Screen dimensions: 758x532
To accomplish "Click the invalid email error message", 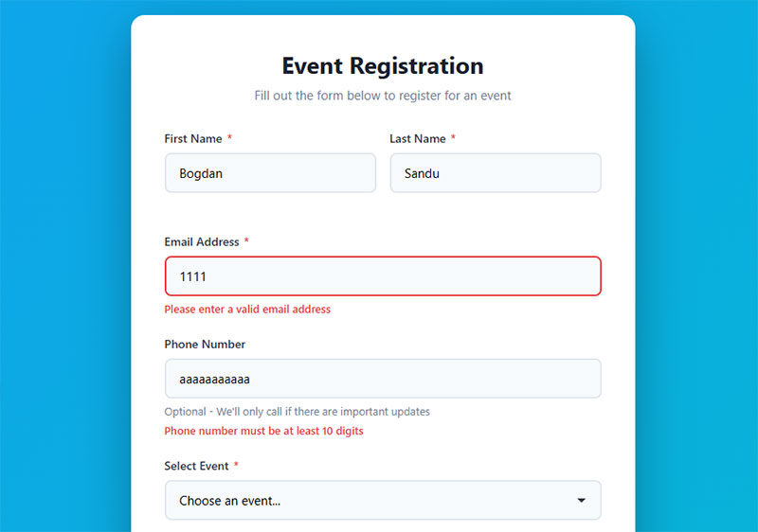I will [247, 310].
